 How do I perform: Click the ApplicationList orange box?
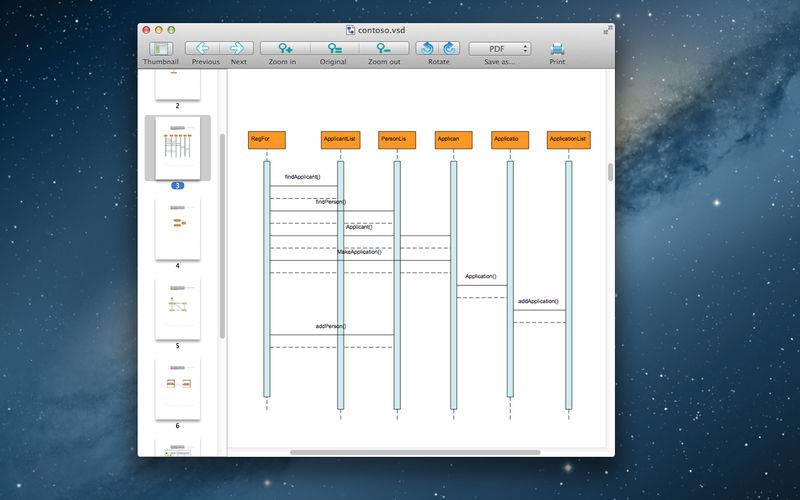coord(568,140)
